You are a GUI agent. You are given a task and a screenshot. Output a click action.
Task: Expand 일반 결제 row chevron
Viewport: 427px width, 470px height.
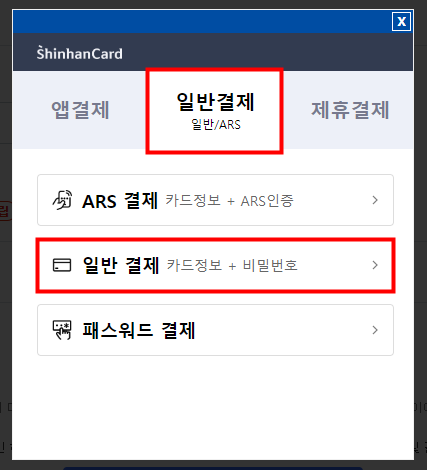coord(375,265)
